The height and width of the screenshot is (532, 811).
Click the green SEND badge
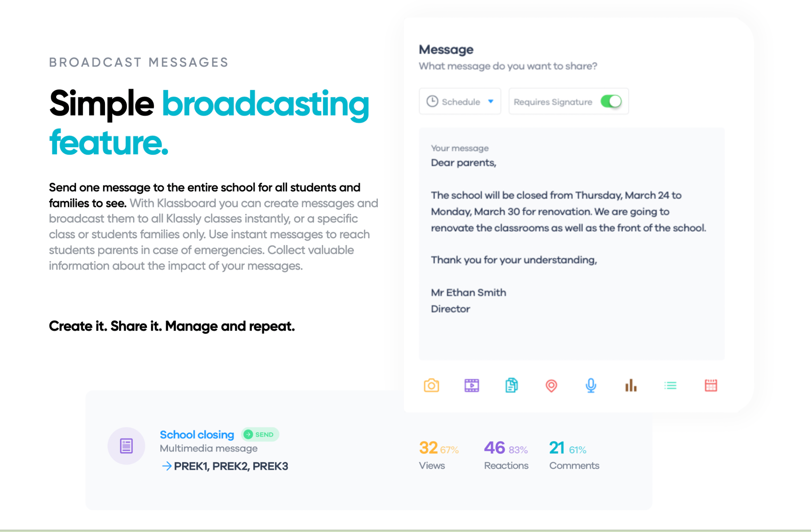pos(260,435)
